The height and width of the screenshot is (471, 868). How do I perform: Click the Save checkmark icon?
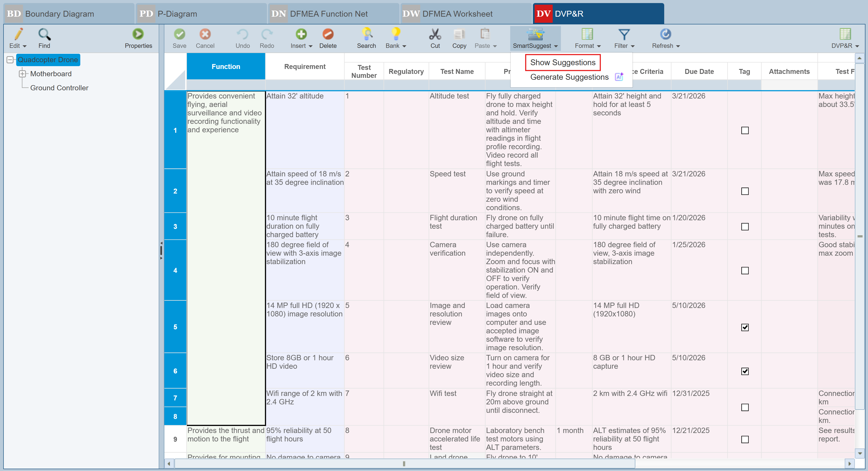tap(179, 34)
